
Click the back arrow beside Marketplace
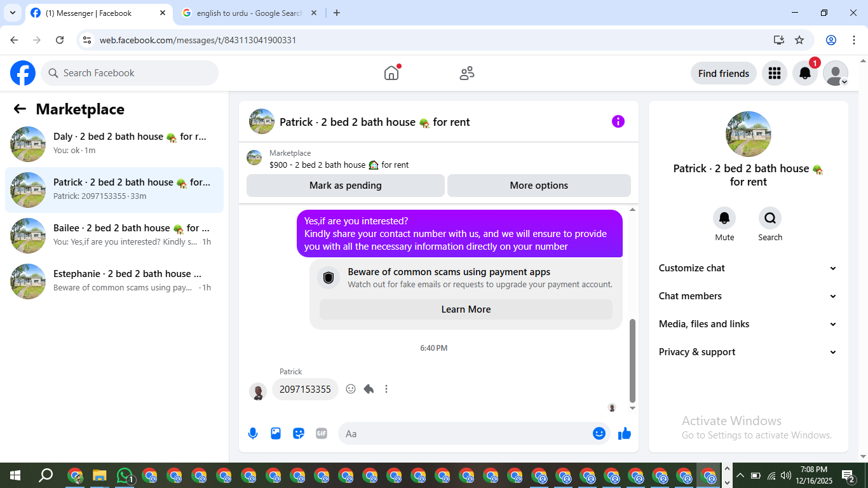(20, 109)
